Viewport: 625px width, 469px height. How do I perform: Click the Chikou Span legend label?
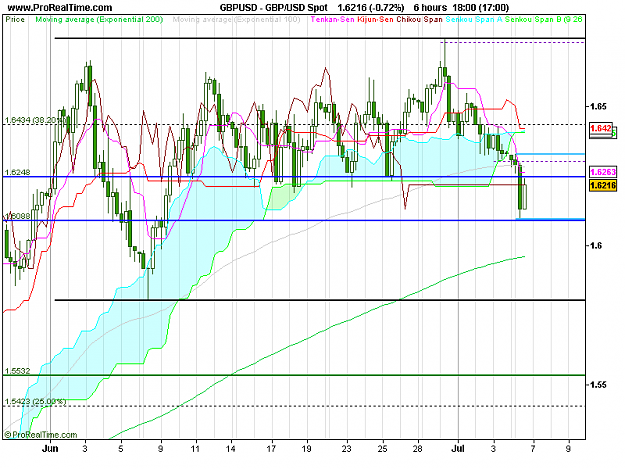(x=419, y=19)
